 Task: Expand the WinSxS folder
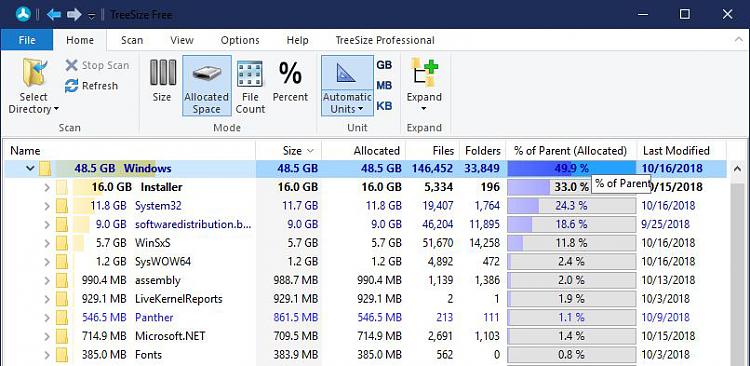(x=46, y=243)
